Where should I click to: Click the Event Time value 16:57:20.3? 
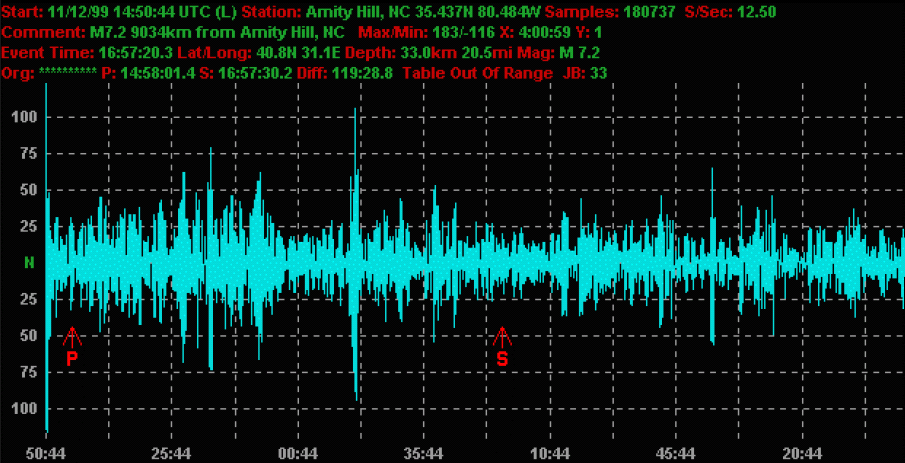[x=132, y=52]
